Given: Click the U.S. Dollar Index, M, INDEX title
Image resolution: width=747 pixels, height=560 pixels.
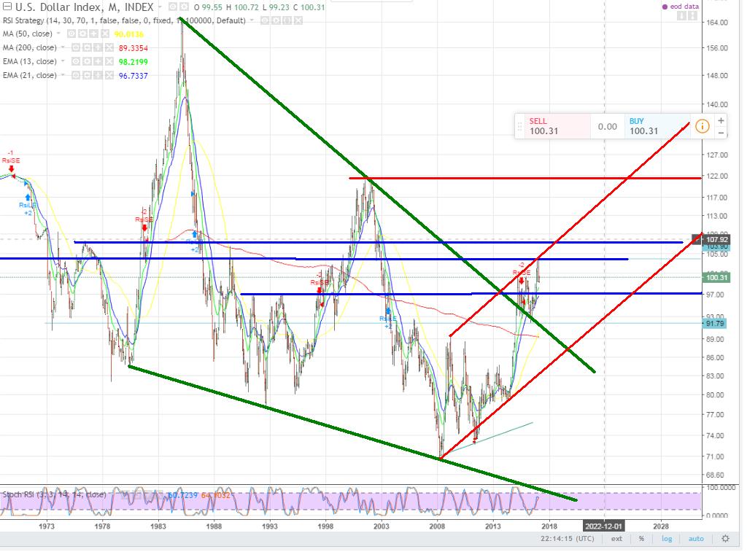Looking at the screenshot, I should (x=85, y=7).
